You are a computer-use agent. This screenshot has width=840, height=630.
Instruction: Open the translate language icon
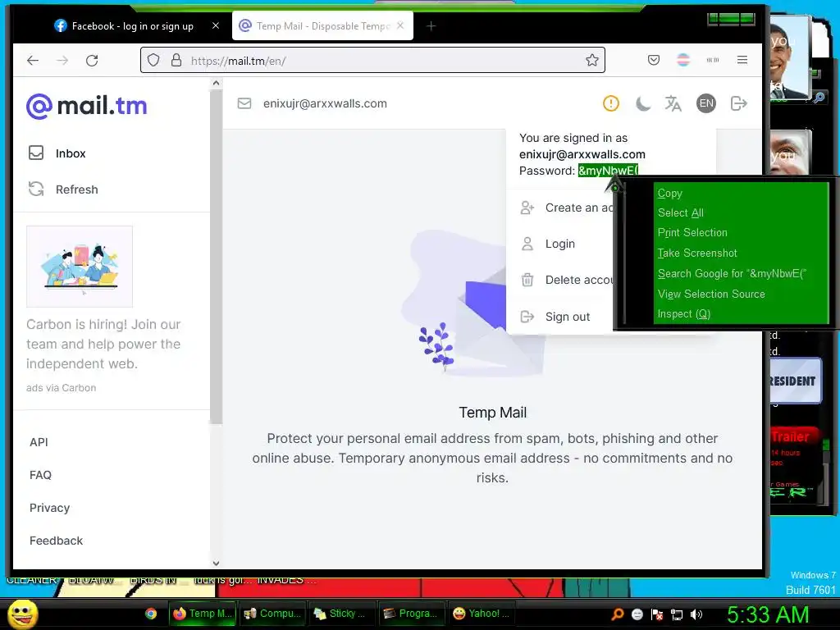673,103
